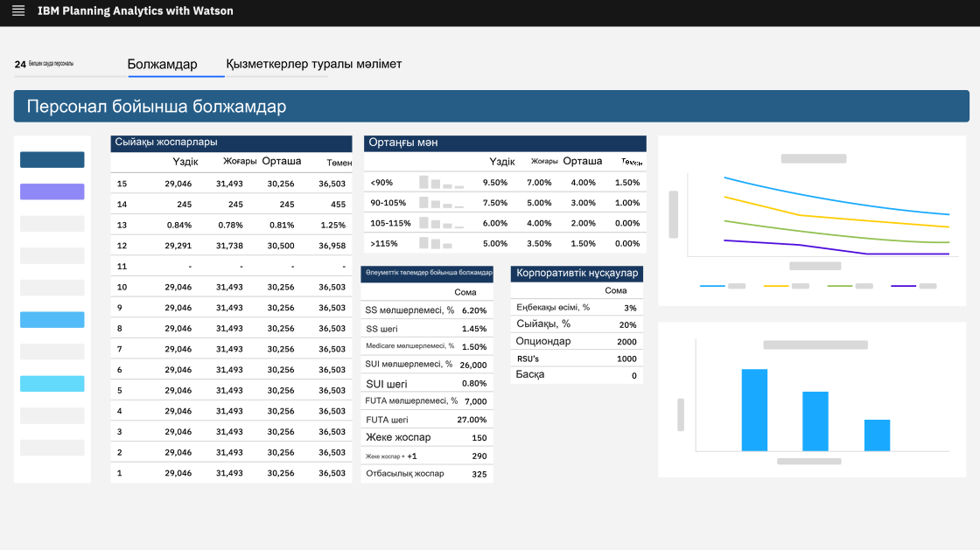Image resolution: width=980 pixels, height=550 pixels.
Task: Click the 1.25% cell in row 13
Action: coord(332,225)
